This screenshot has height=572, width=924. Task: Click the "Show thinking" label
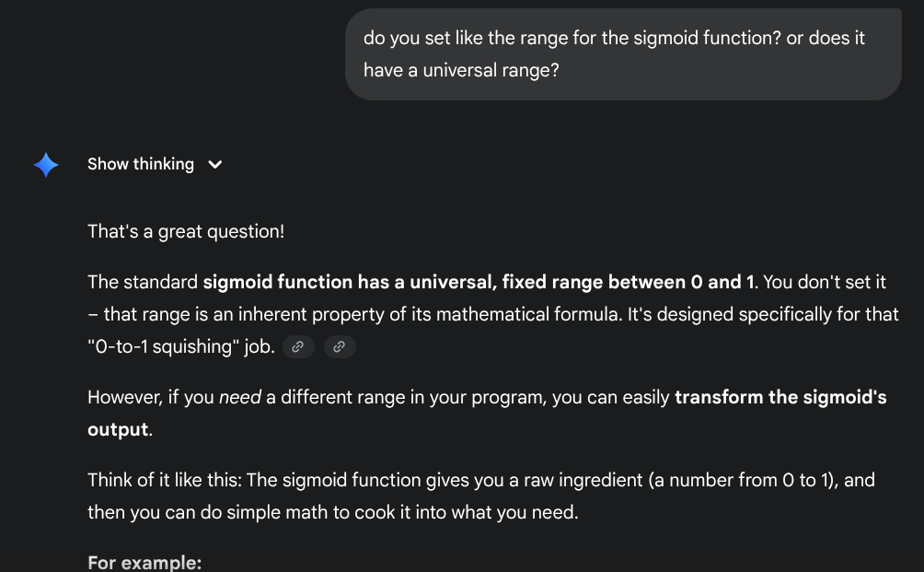coord(140,164)
